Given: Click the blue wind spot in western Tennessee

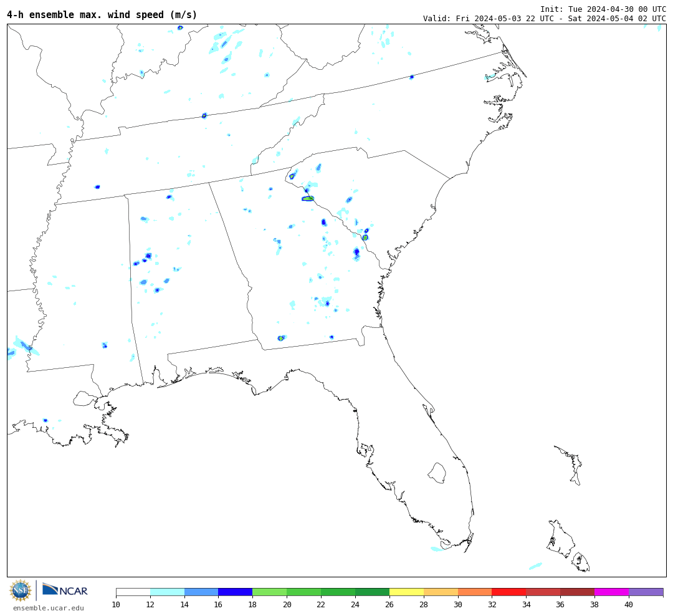Looking at the screenshot, I should 97,187.
